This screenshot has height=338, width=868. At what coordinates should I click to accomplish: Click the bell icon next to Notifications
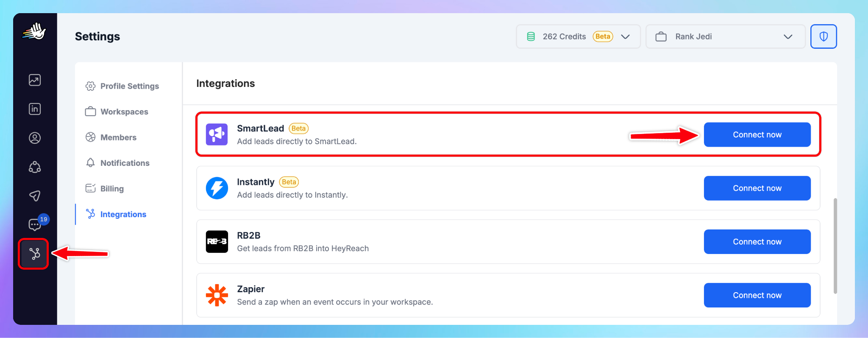[x=90, y=163]
